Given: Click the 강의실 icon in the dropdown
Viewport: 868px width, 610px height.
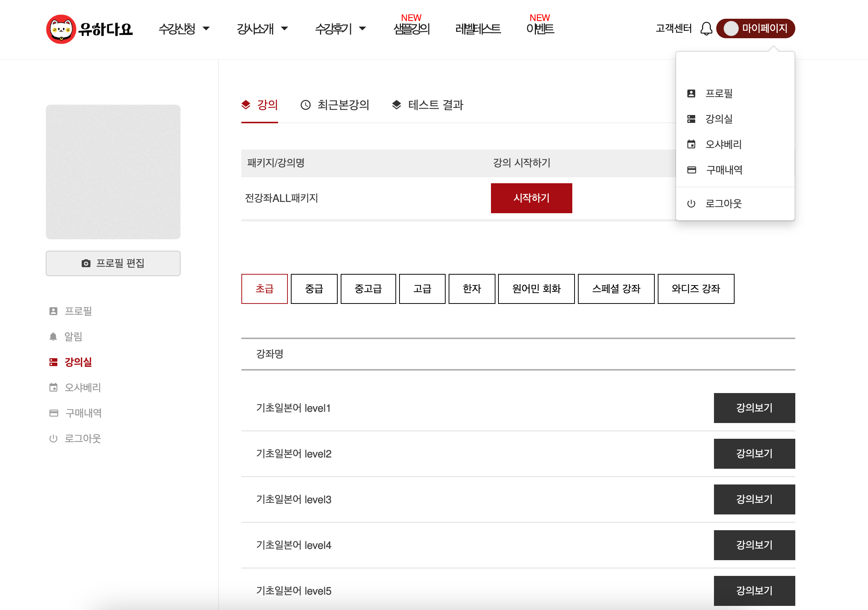Looking at the screenshot, I should tap(691, 119).
